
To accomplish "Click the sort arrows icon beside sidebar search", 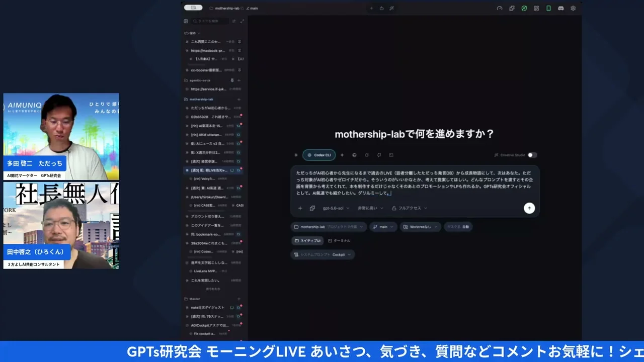I will [234, 21].
